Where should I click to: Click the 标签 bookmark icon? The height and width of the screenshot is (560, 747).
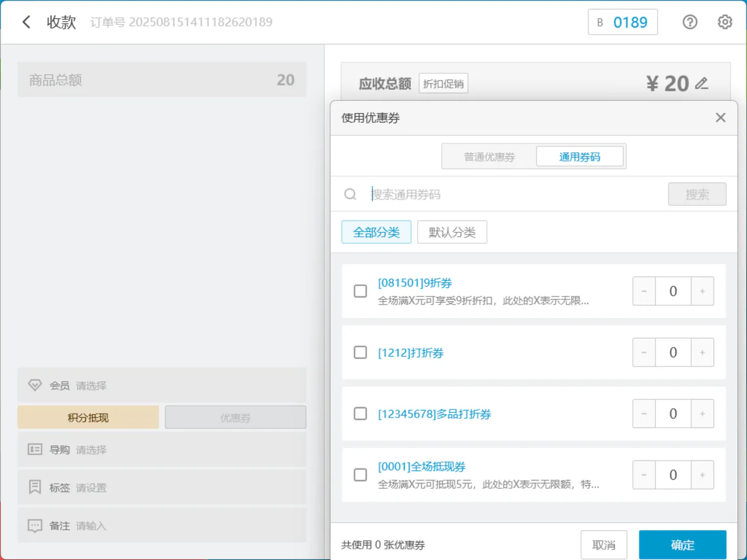point(35,487)
